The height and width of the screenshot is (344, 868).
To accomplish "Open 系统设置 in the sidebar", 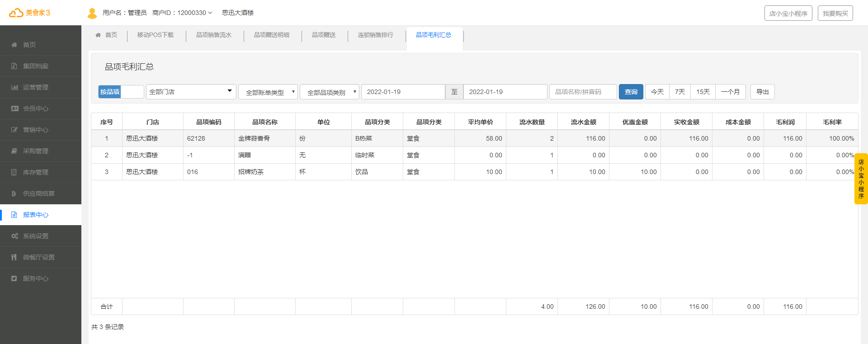I will 41,236.
